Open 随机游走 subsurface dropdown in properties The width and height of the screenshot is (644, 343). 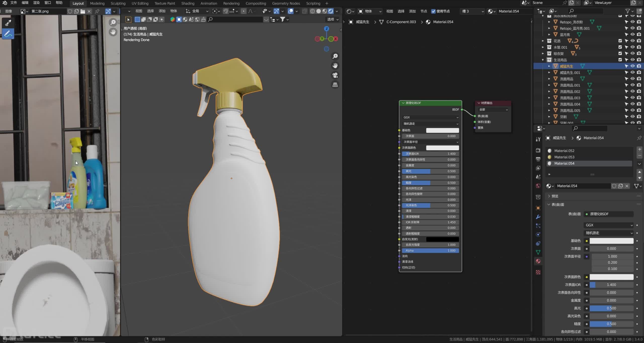click(x=608, y=233)
